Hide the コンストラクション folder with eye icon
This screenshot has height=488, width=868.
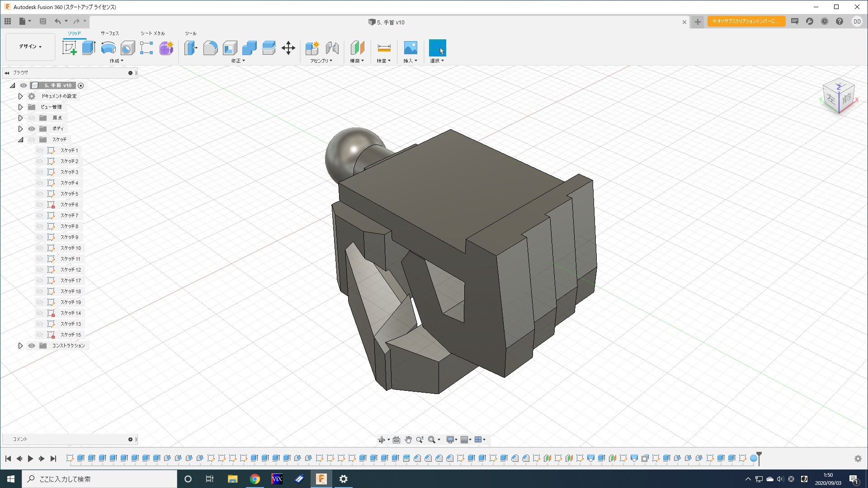click(32, 346)
